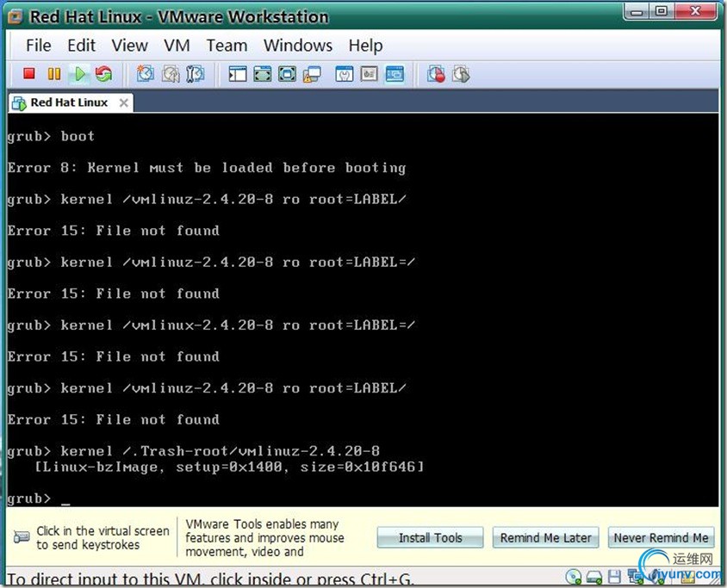
Task: Switch to Quick Switch mode icon
Action: pos(263,74)
